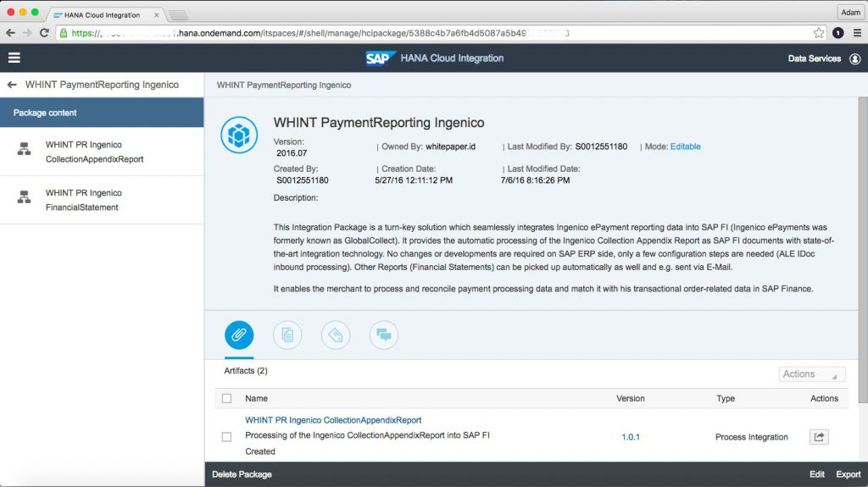868x487 pixels.
Task: Open WHINT PR Ingenico CollectionAppendixReport link in table
Action: [333, 420]
